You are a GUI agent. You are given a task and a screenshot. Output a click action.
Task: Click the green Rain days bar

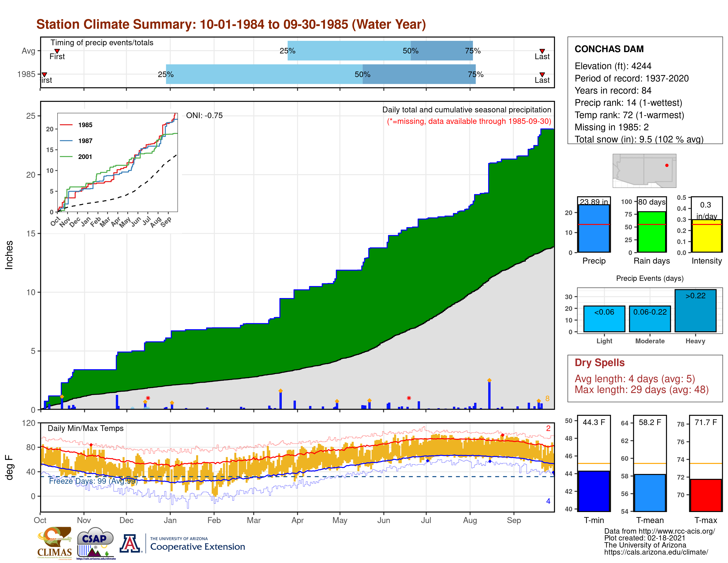pos(652,232)
